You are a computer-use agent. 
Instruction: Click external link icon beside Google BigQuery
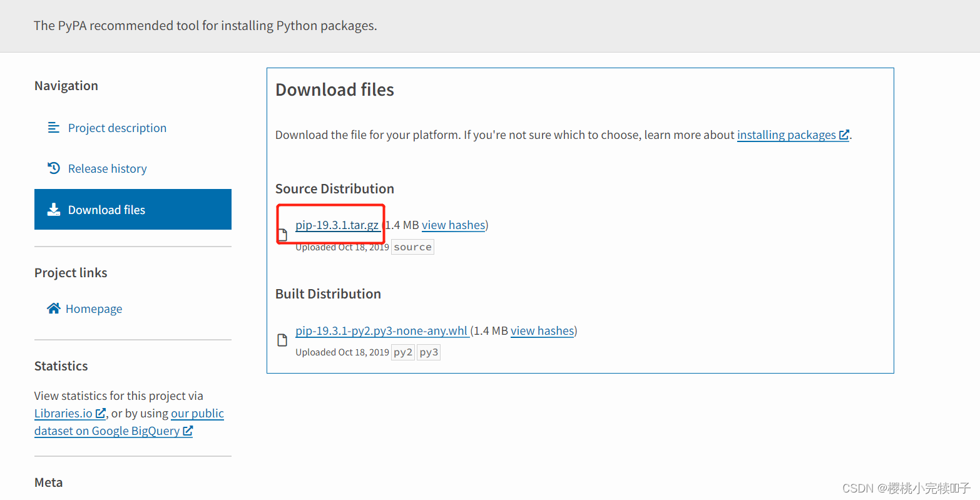[x=188, y=431]
